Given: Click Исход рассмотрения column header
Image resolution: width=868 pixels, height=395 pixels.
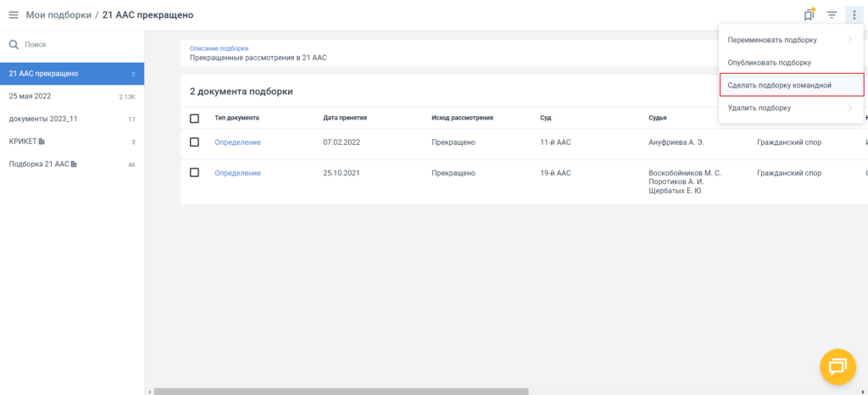Looking at the screenshot, I should coord(462,118).
